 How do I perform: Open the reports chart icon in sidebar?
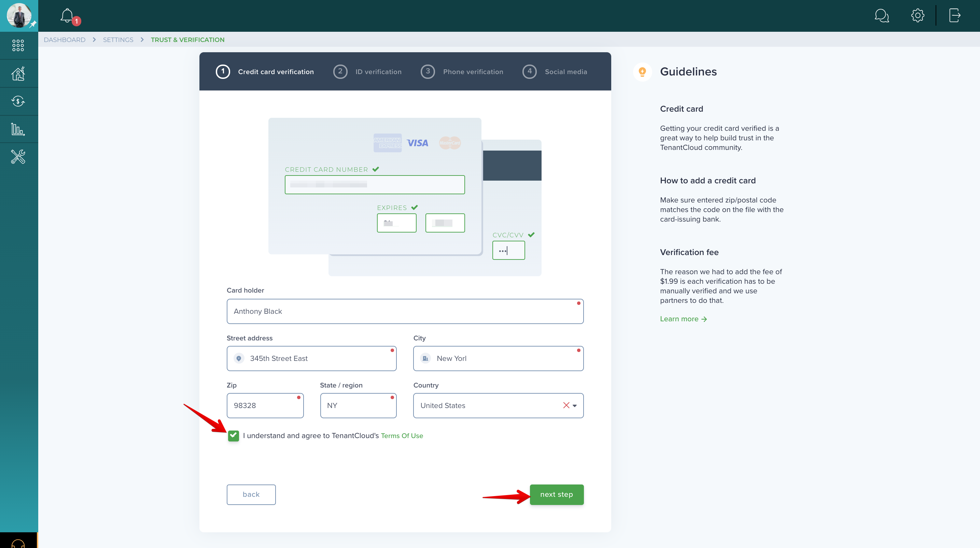pyautogui.click(x=18, y=129)
